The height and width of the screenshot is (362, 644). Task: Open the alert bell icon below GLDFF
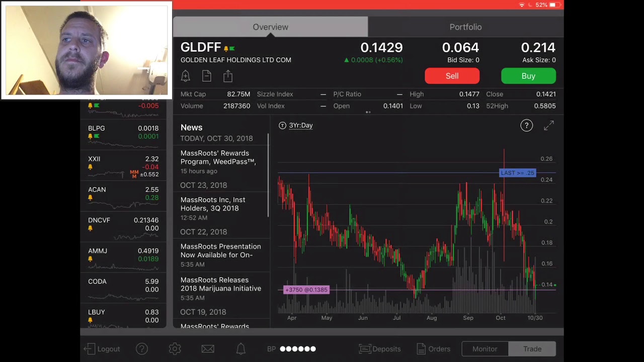pos(185,76)
